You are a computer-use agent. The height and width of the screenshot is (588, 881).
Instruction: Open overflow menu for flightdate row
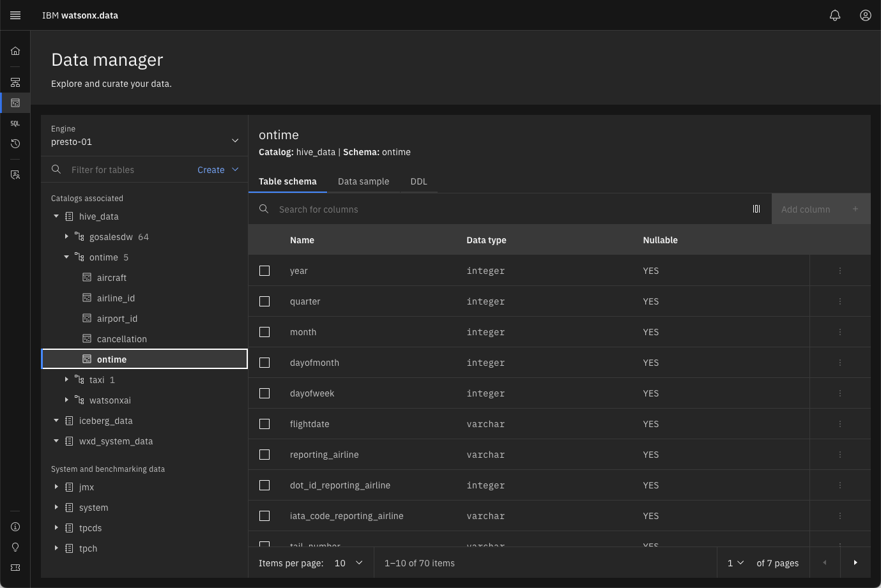tap(840, 424)
